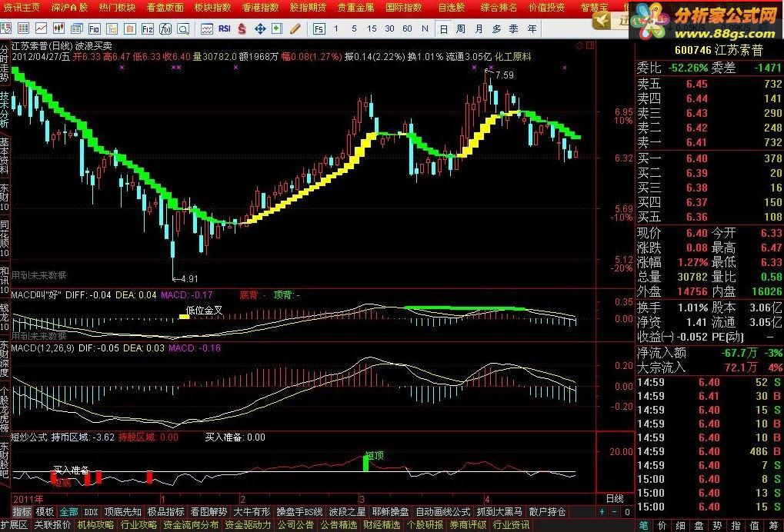Select weekly (周) period
Screen dimensions: 784x532
[461, 29]
